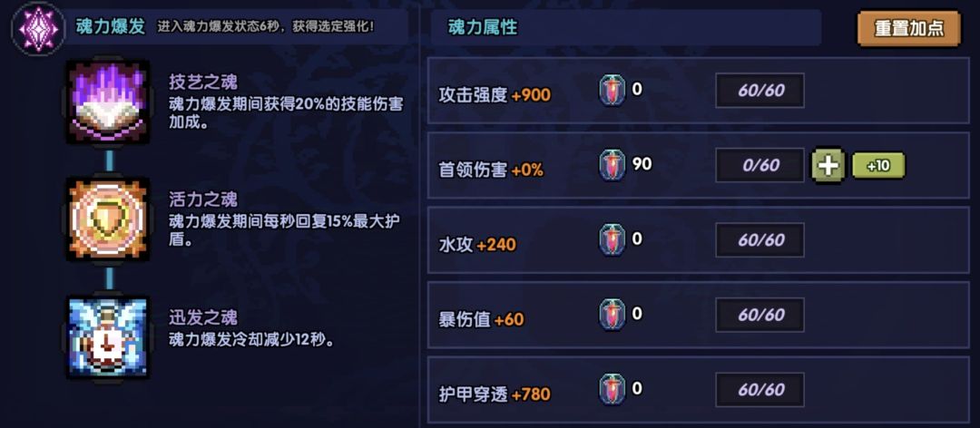980x428 pixels.
Task: Open the 魂力属性 section header
Action: pos(483,27)
